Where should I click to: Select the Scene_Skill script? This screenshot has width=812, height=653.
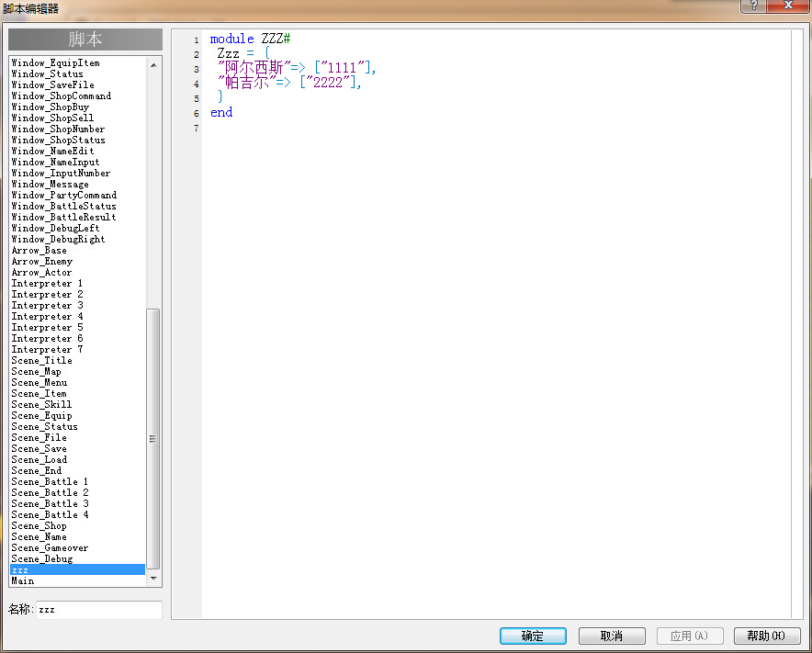(77, 404)
